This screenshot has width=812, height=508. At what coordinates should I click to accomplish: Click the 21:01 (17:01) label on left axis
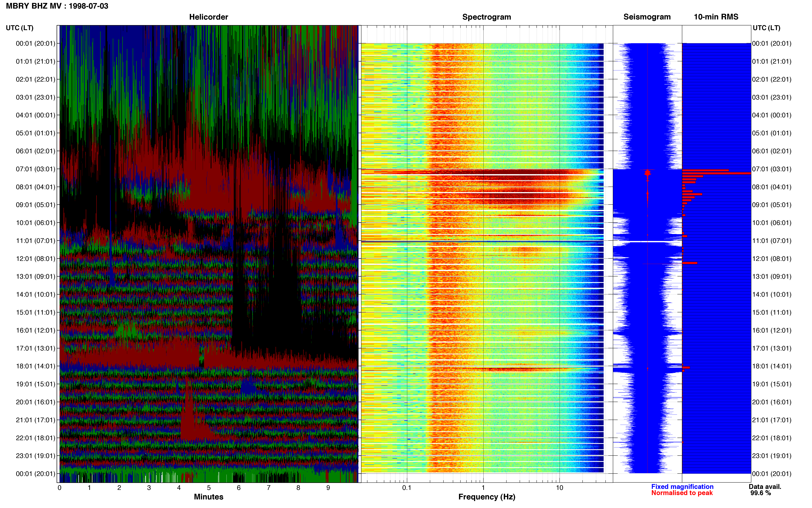click(x=36, y=420)
